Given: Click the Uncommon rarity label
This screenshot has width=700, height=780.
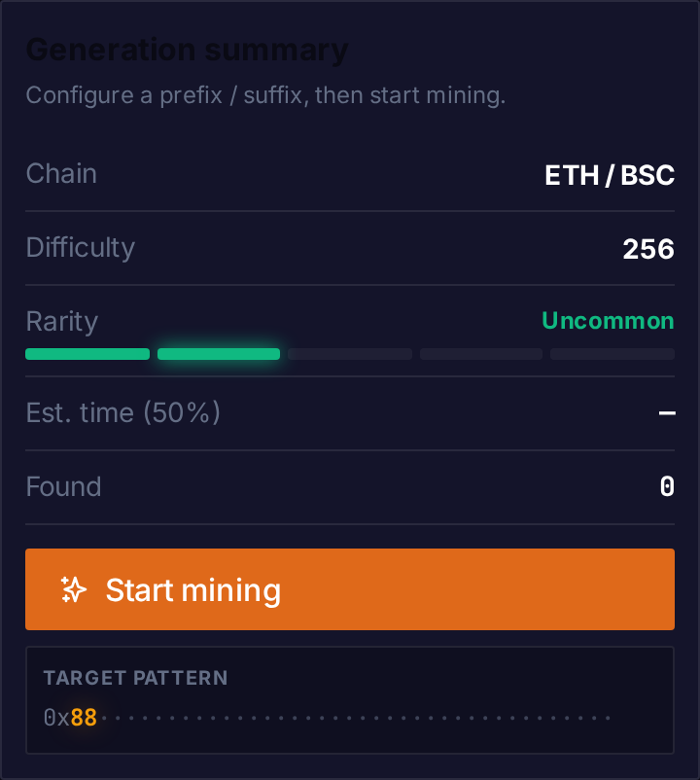Looking at the screenshot, I should coord(608,321).
